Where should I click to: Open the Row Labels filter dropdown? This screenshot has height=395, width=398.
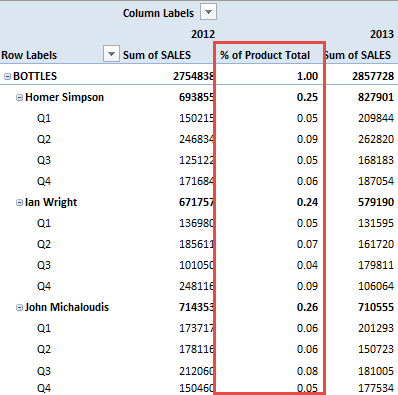(111, 54)
